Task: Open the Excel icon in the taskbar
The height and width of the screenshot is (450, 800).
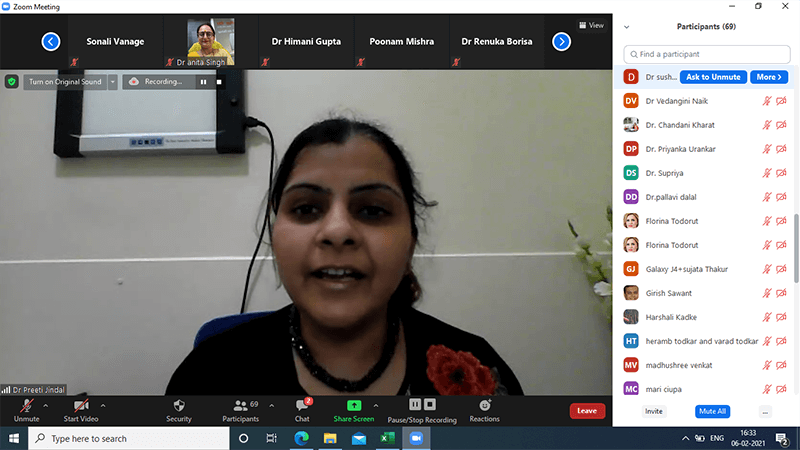Action: 387,438
